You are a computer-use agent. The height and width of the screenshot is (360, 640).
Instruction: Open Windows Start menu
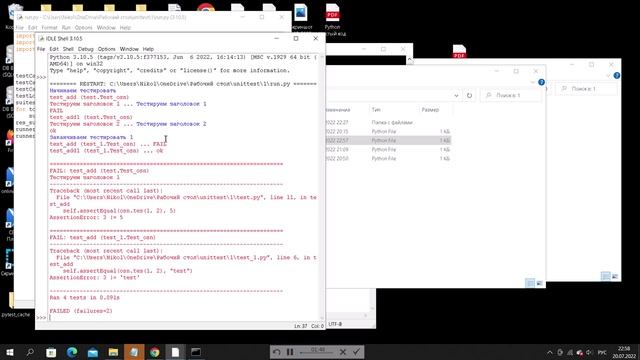(9, 352)
